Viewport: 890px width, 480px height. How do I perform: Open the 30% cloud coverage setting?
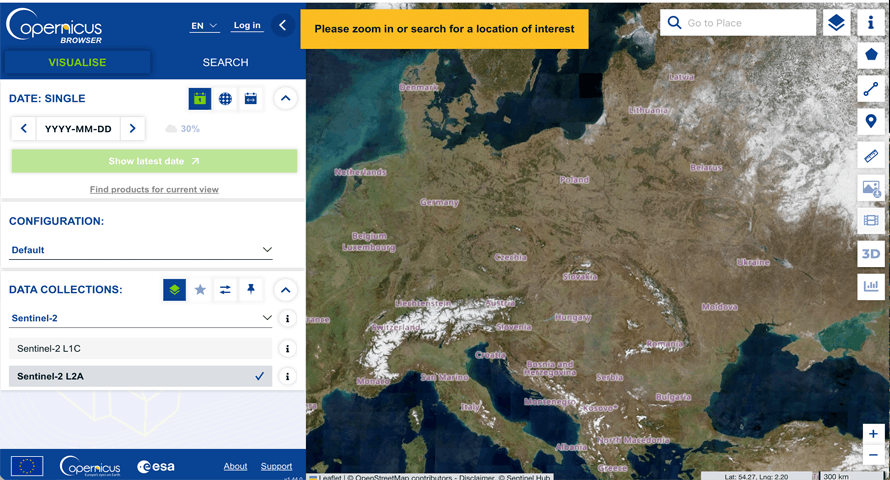(183, 129)
